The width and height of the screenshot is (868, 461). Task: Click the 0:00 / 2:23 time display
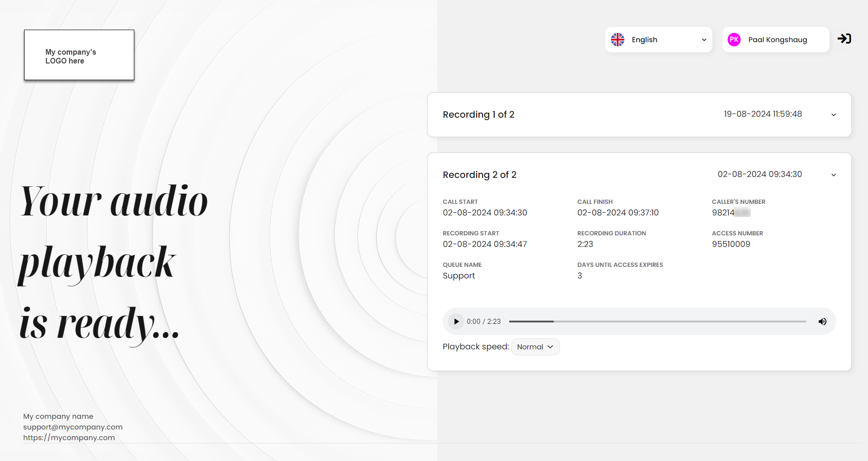tap(484, 322)
